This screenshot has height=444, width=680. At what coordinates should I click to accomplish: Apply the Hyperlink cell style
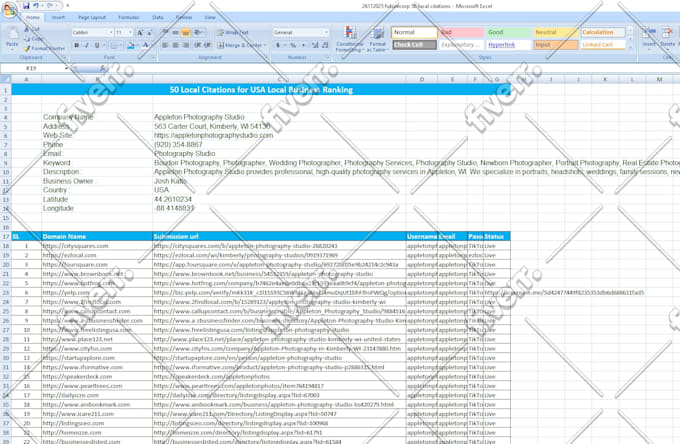(508, 45)
